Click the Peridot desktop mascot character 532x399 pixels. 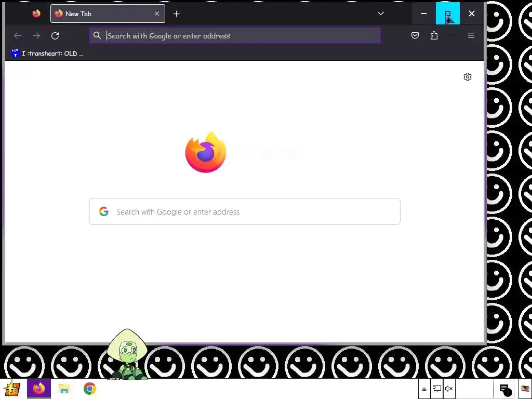127,354
